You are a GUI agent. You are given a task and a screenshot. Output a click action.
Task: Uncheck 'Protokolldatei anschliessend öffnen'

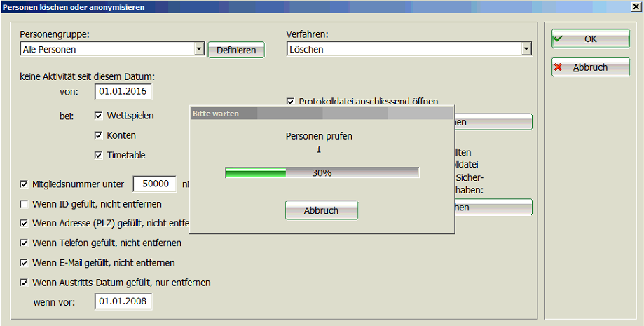pyautogui.click(x=291, y=102)
